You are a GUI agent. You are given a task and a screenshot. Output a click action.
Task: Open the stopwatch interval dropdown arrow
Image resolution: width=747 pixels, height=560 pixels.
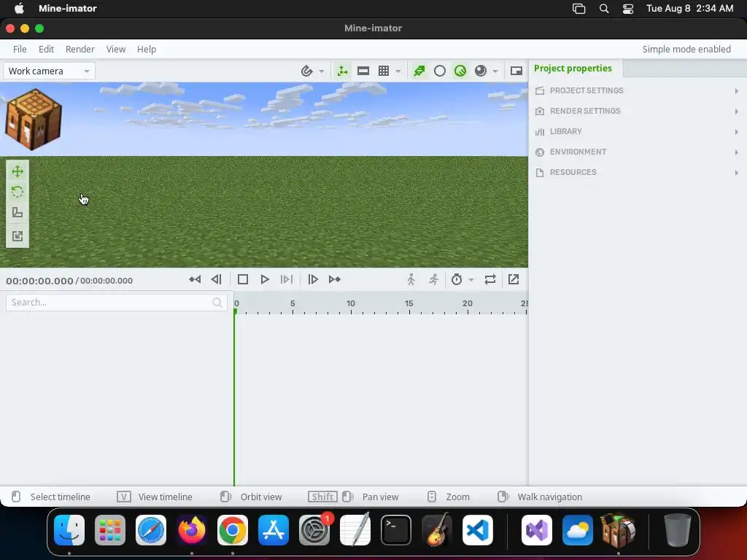pos(471,280)
